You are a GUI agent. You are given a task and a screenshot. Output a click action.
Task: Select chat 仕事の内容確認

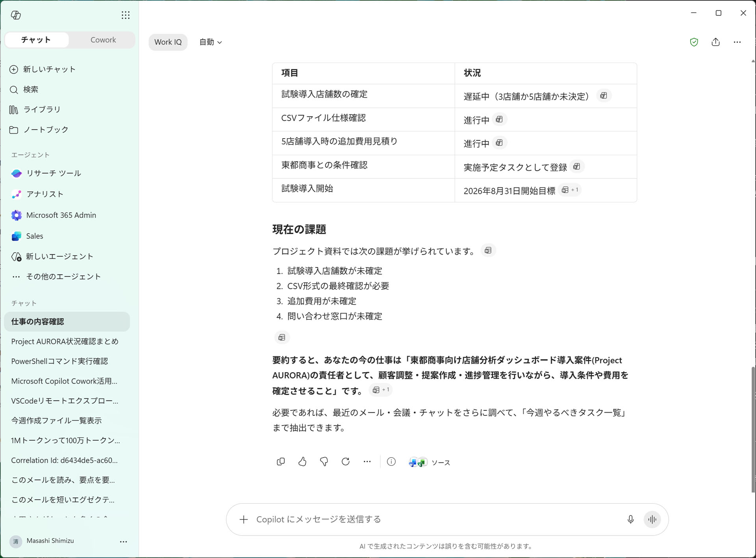click(67, 322)
